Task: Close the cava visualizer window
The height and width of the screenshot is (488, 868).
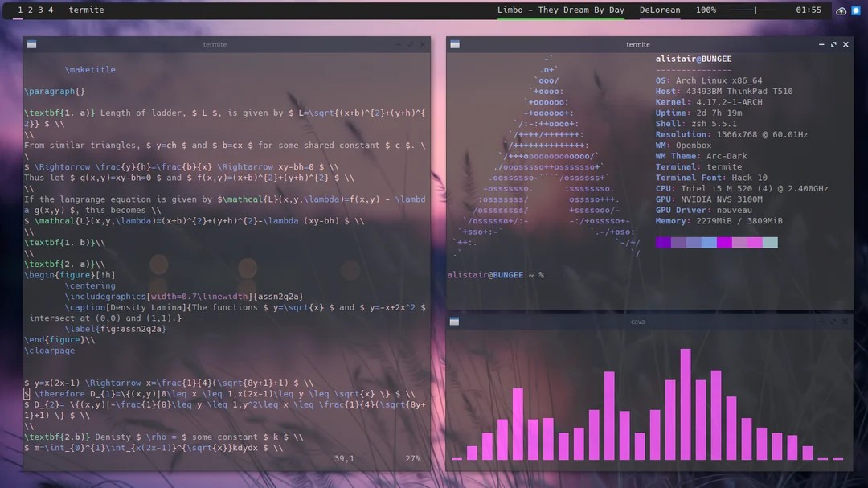Action: [x=845, y=322]
